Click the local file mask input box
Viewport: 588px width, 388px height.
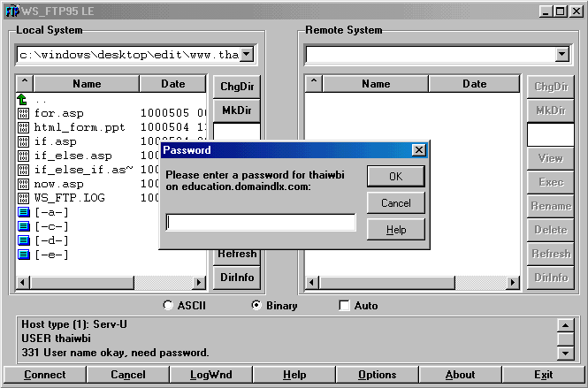point(237,132)
